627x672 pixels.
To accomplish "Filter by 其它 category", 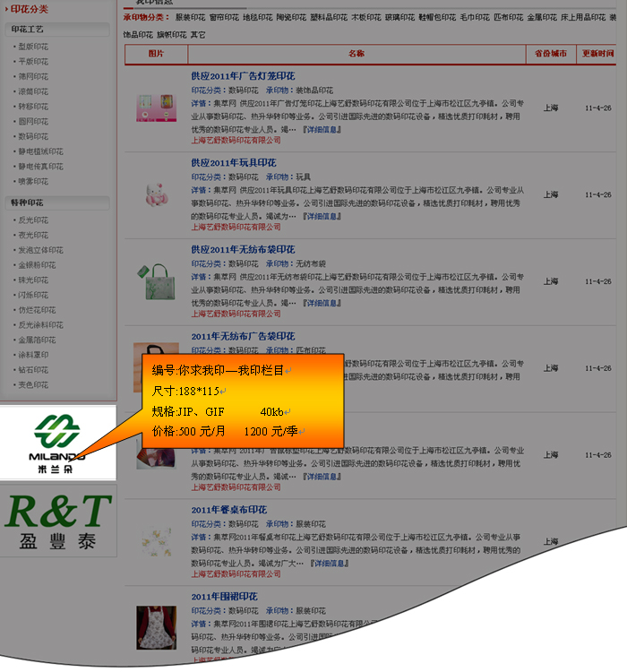I will (x=198, y=34).
